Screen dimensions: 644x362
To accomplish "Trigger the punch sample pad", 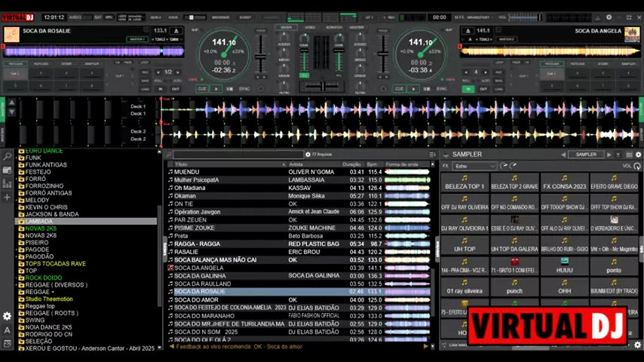I will point(514,287).
